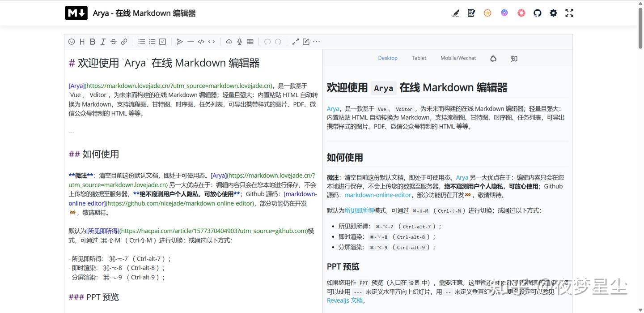Open the GitHub repository icon in the header
This screenshot has height=313, width=644.
(537, 13)
